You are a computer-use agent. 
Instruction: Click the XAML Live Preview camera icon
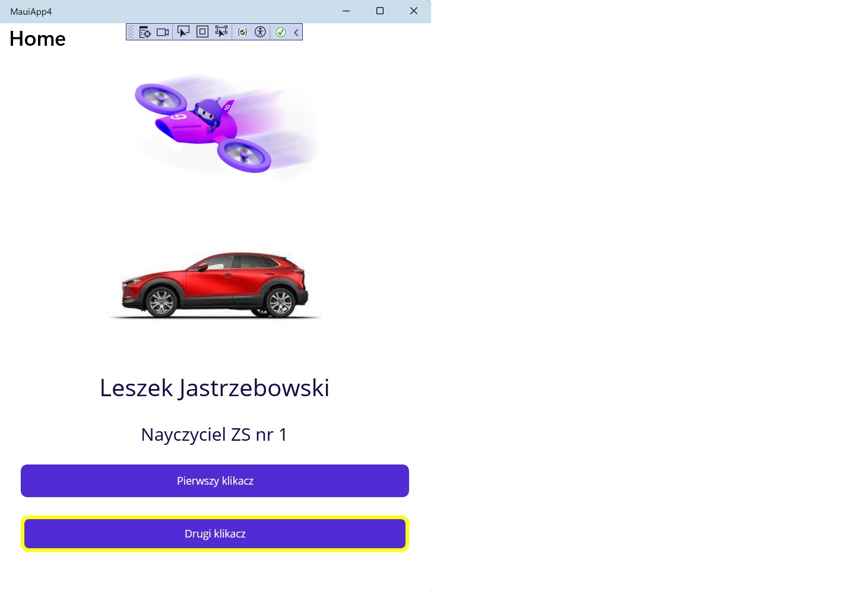(163, 32)
